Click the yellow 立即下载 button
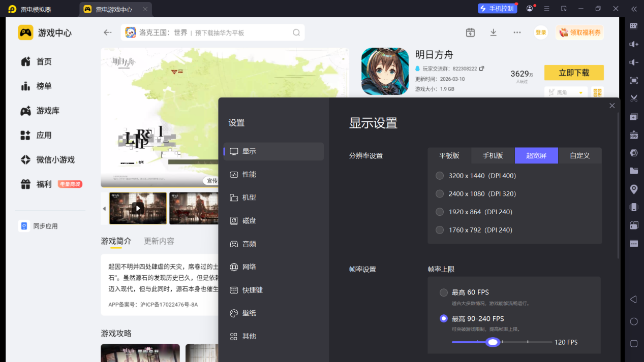This screenshot has height=362, width=644. pyautogui.click(x=574, y=73)
